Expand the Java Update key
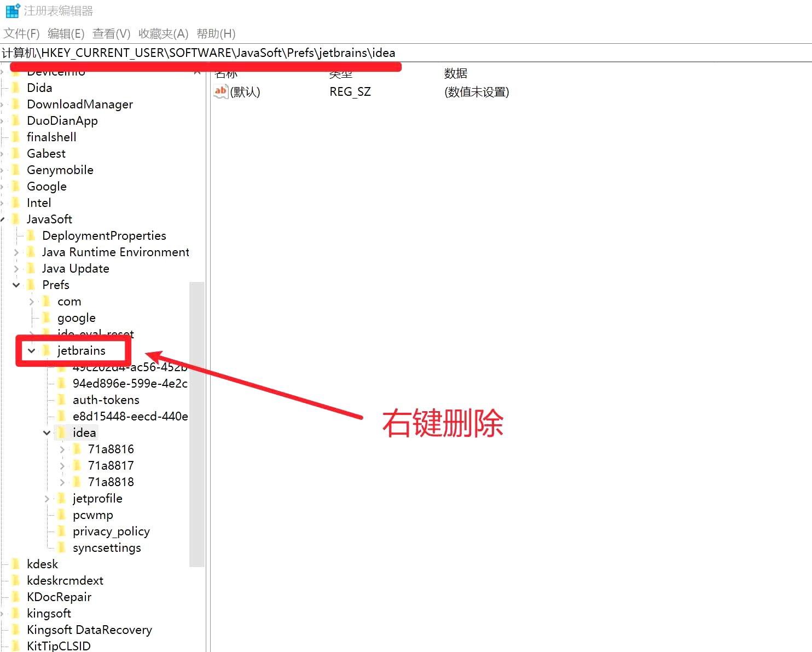This screenshot has width=812, height=652. point(16,269)
